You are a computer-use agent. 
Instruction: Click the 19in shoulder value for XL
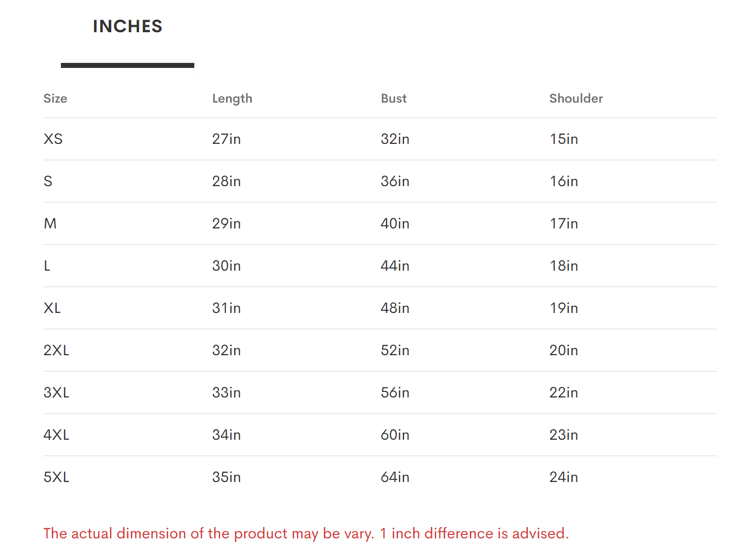[564, 308]
